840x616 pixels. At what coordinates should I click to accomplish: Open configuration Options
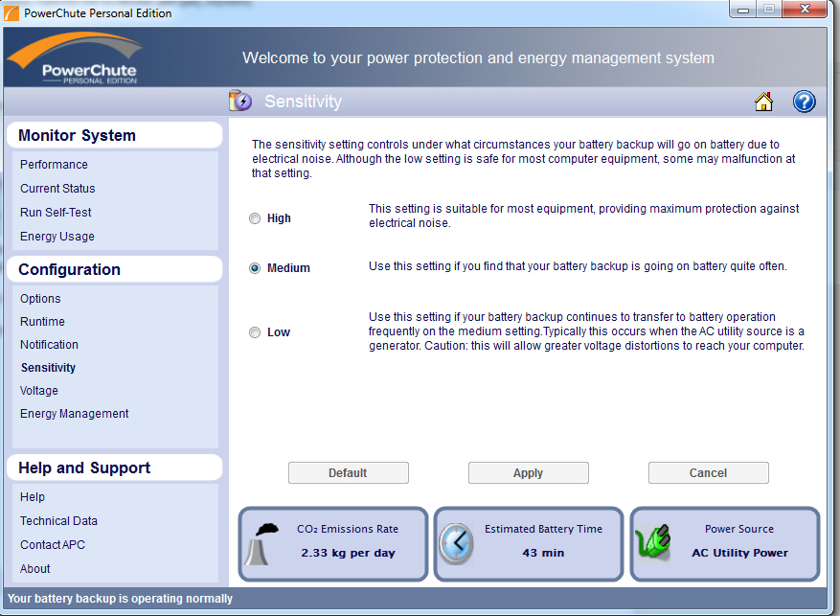point(41,299)
